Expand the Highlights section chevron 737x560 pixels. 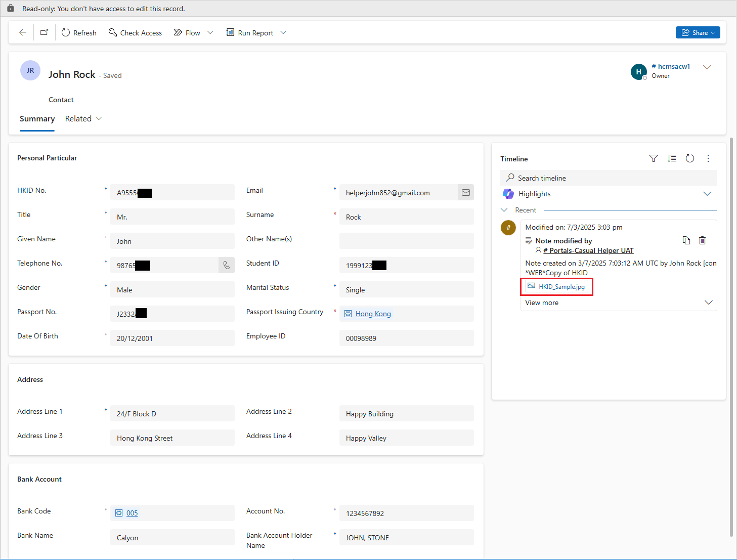coord(707,194)
